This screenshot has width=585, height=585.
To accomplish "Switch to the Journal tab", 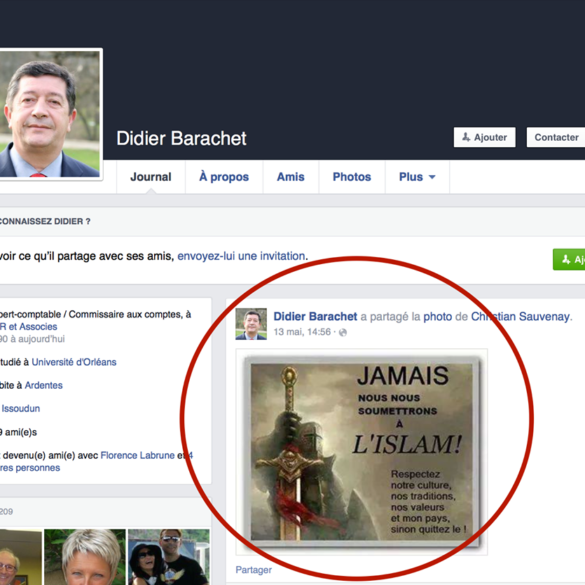I will coord(151,177).
